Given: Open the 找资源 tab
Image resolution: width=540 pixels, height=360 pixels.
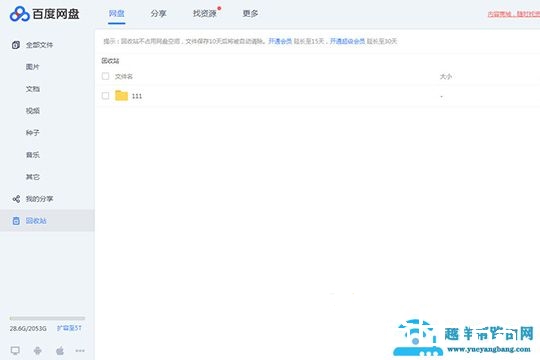Looking at the screenshot, I should (205, 14).
